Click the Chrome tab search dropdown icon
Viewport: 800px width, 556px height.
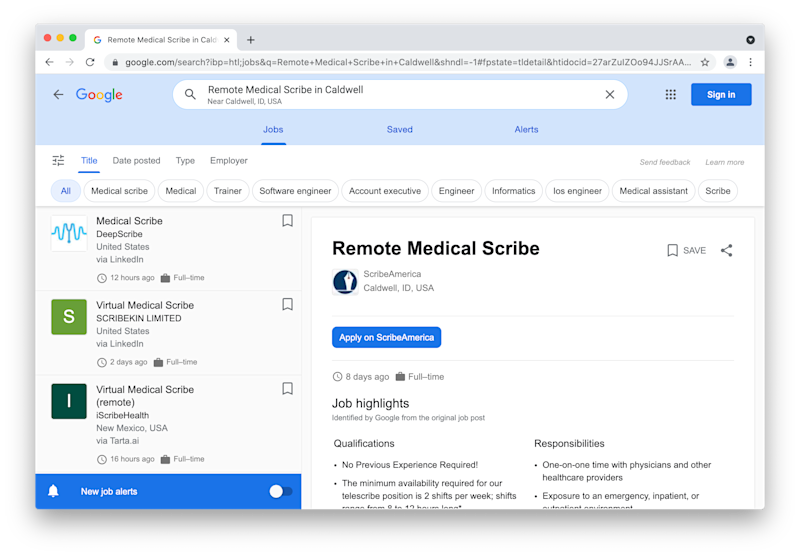pos(750,40)
